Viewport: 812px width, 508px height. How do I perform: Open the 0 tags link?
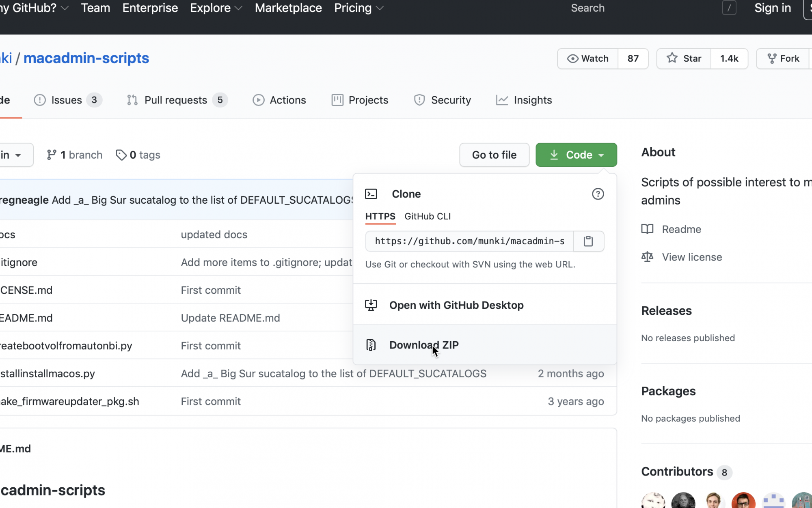pyautogui.click(x=138, y=155)
